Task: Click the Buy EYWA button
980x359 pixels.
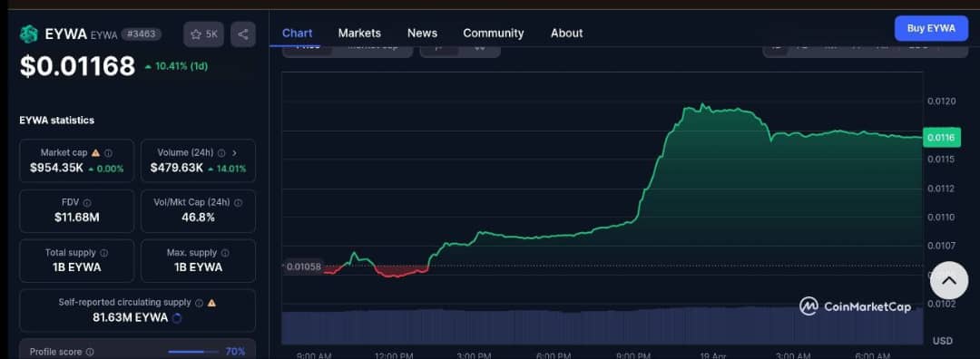Action: (x=931, y=29)
